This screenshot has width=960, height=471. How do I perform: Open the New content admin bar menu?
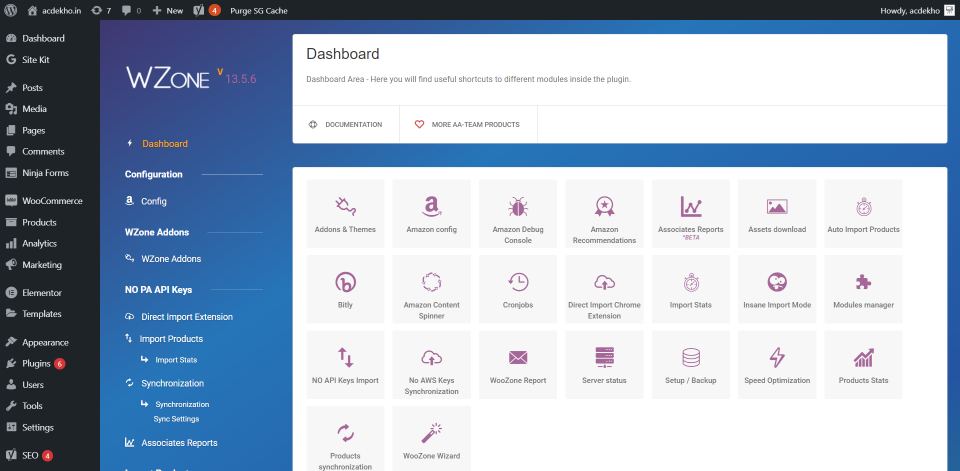pos(168,10)
